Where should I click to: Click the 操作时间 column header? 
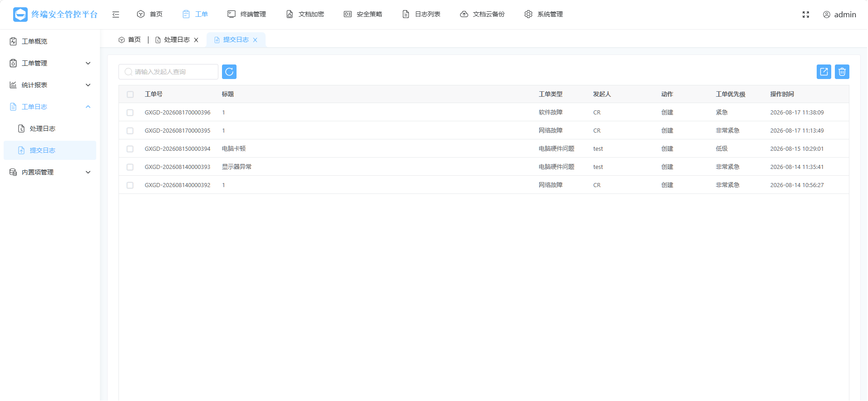[782, 94]
